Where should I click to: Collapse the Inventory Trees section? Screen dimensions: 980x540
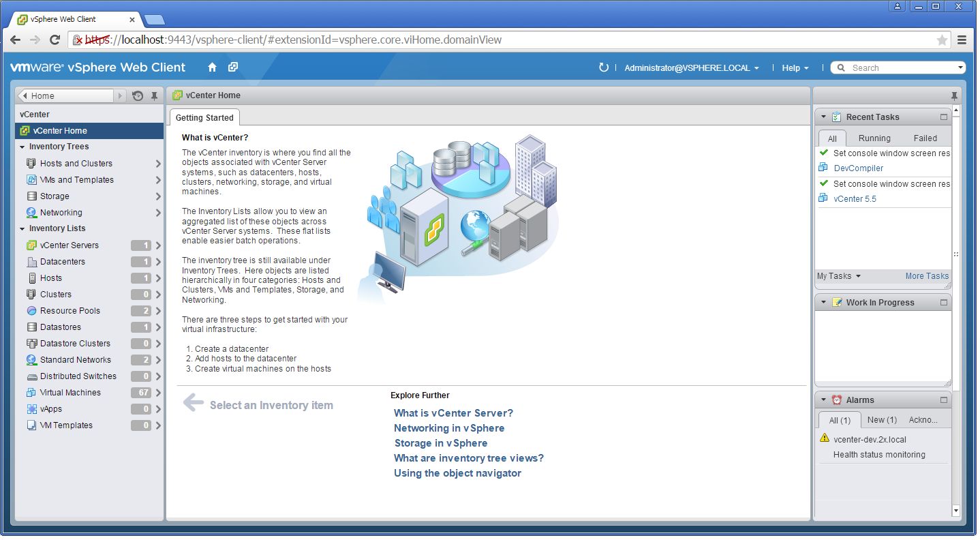point(22,147)
